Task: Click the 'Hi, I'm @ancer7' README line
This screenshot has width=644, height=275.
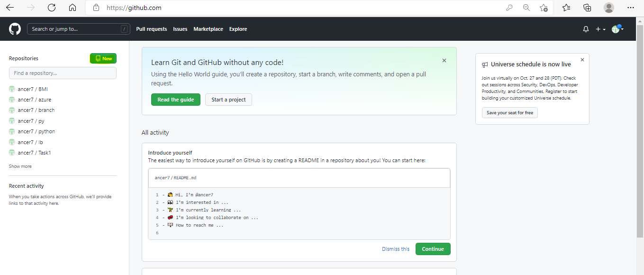Action: coord(194,194)
